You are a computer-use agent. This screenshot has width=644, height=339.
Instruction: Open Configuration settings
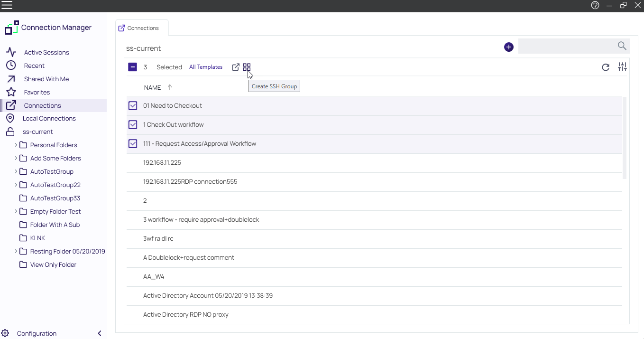point(36,333)
